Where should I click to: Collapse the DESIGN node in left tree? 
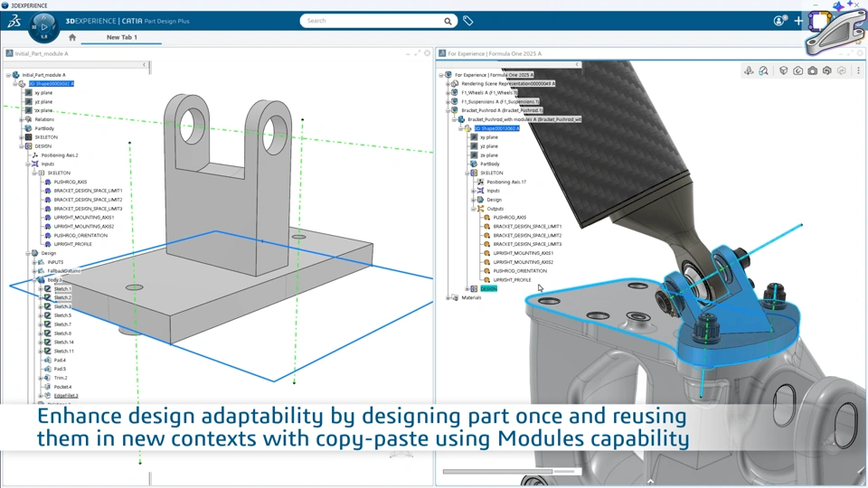21,146
